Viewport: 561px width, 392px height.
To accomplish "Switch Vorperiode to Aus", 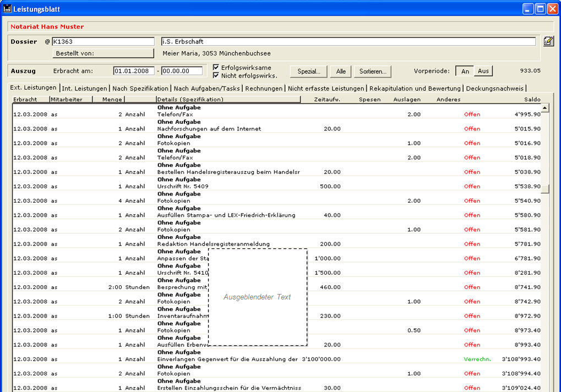I will click(483, 71).
